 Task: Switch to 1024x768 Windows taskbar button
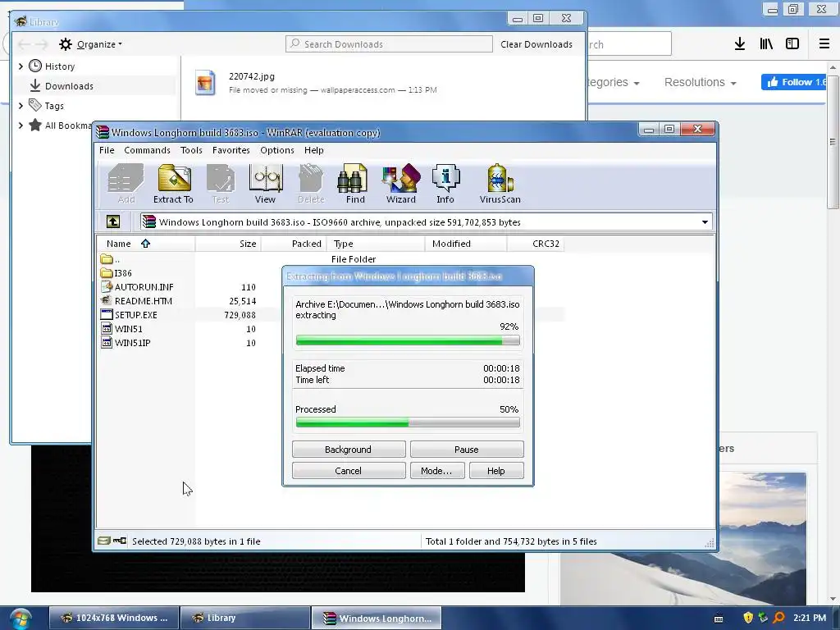click(x=114, y=618)
